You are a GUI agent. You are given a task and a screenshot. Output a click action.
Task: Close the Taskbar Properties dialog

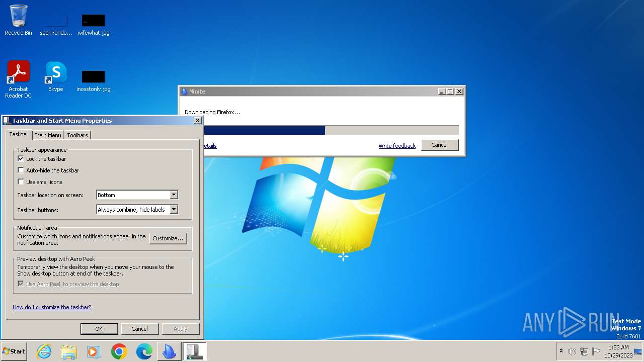point(198,121)
